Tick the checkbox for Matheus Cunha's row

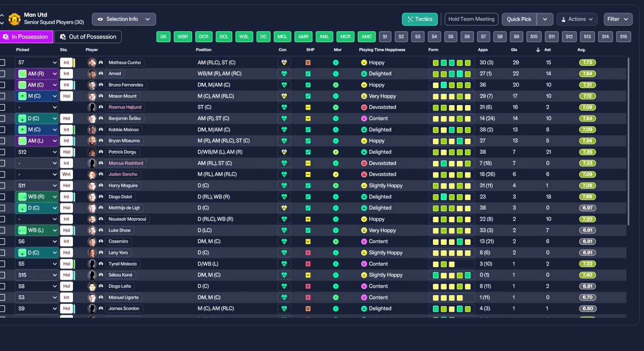point(2,62)
